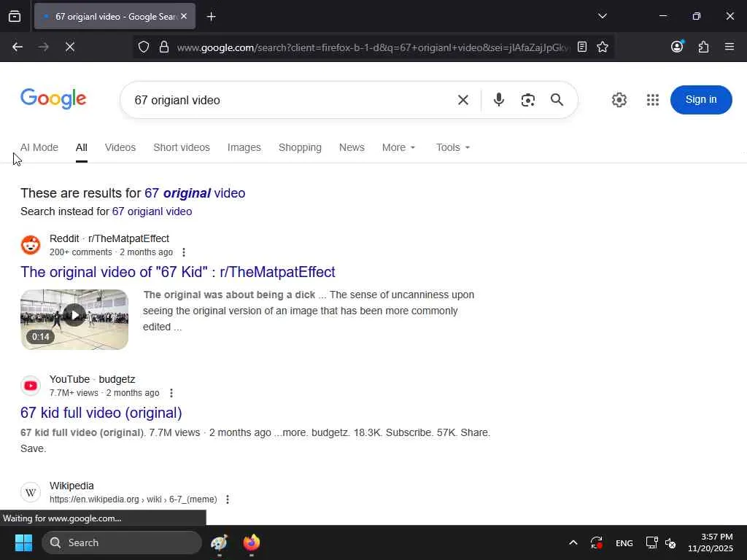Bookmark this page with star icon
This screenshot has height=560, width=747.
[602, 47]
